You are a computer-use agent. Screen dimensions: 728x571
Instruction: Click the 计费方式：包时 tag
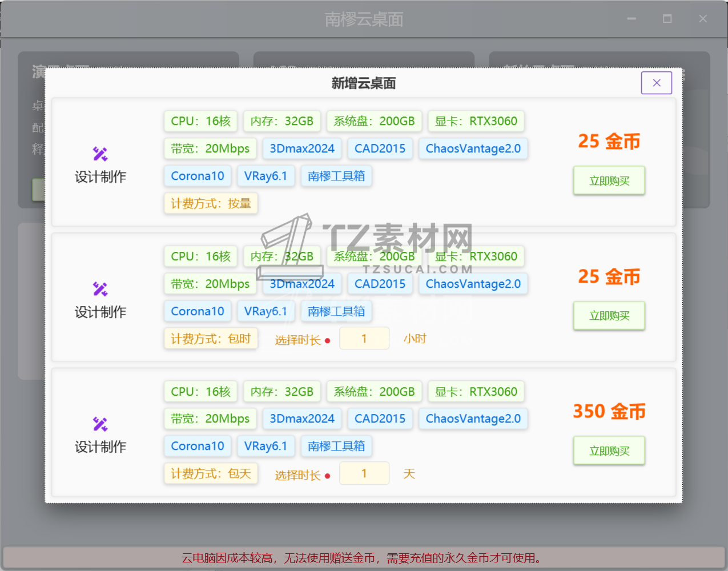tap(211, 339)
